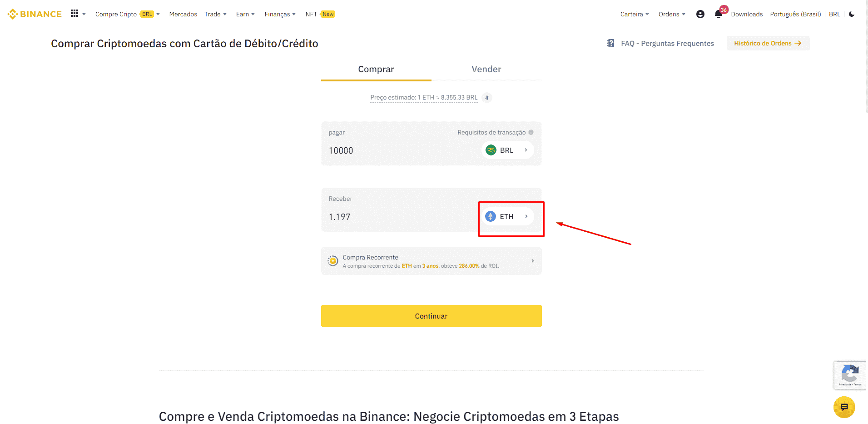Open the support chat bubble icon
This screenshot has width=868, height=424.
tap(844, 407)
